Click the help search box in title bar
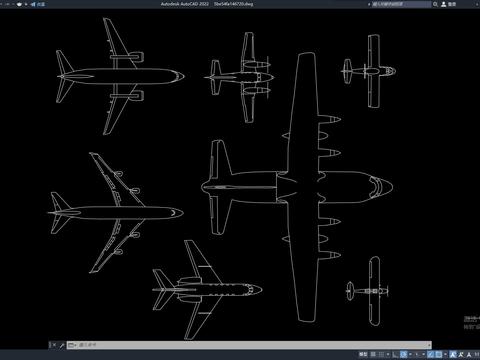This screenshot has width=480, height=360. pos(401,4)
